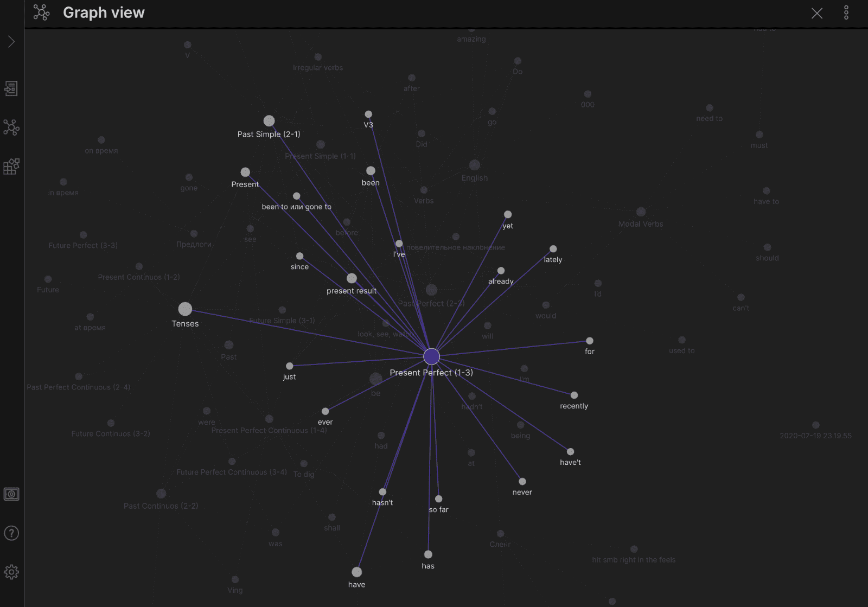
Task: Click the yet node
Action: tap(508, 215)
